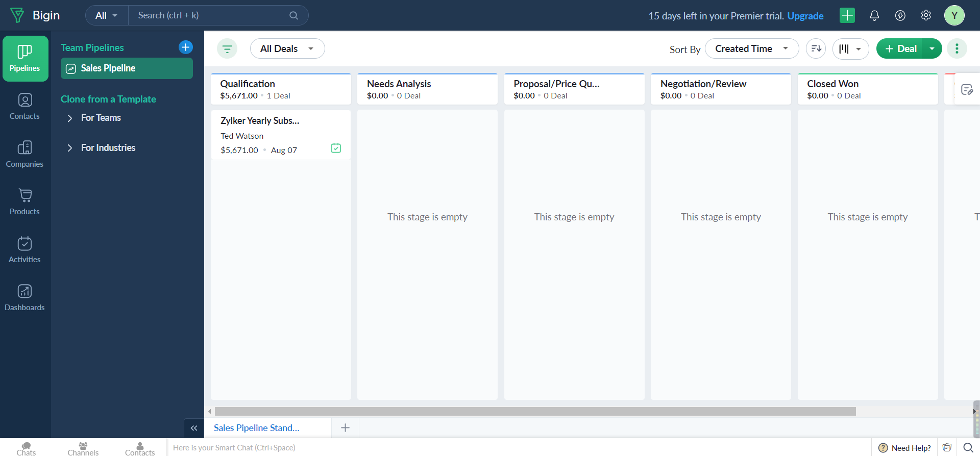Click the activity checkbox icon on Zylker deal

click(x=336, y=148)
